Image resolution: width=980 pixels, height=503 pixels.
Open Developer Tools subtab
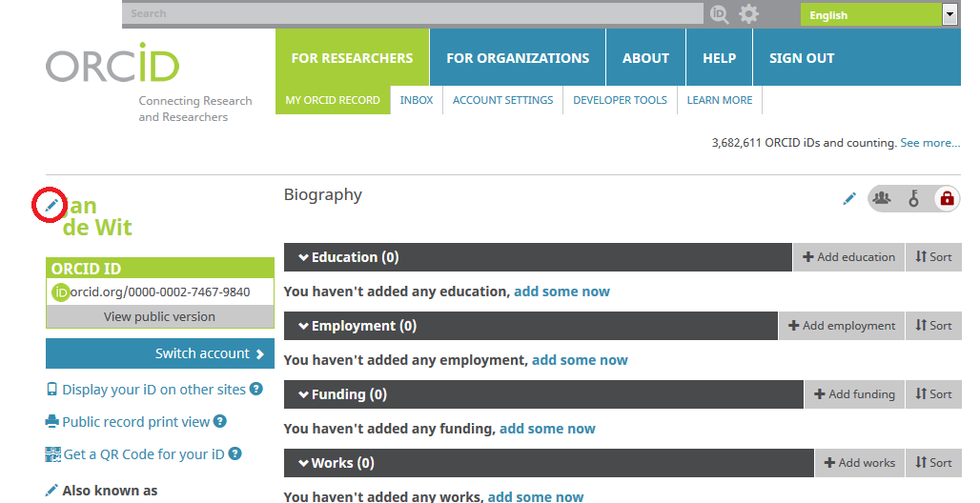click(620, 100)
